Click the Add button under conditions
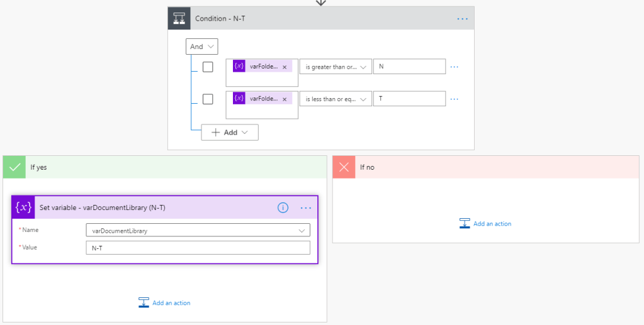Image resolution: width=644 pixels, height=325 pixels. click(229, 133)
